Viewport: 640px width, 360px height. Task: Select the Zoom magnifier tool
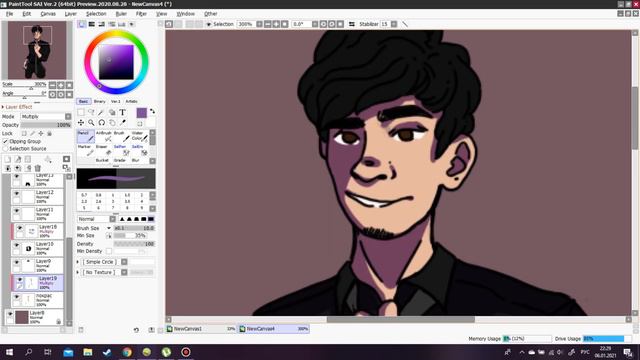pos(91,122)
